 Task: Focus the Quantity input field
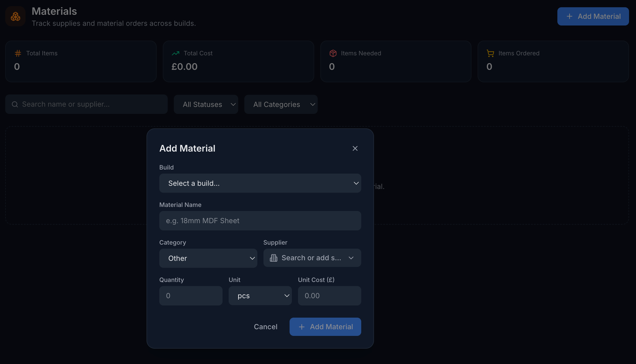(x=191, y=296)
